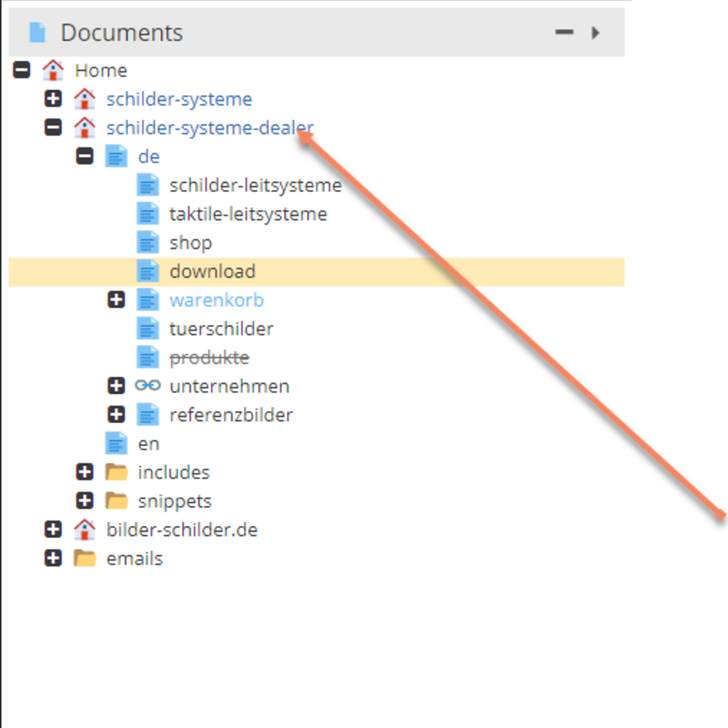
Task: Open the en language page
Action: [148, 444]
